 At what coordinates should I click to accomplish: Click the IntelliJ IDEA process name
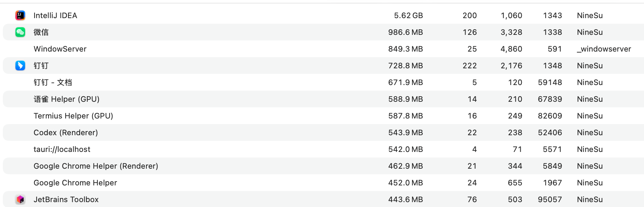(x=55, y=15)
